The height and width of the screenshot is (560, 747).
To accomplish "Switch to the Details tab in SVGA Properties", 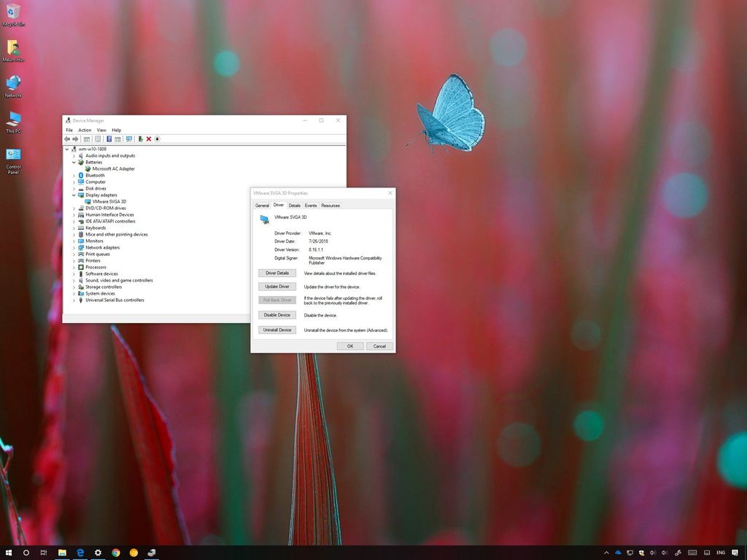I will (x=294, y=206).
